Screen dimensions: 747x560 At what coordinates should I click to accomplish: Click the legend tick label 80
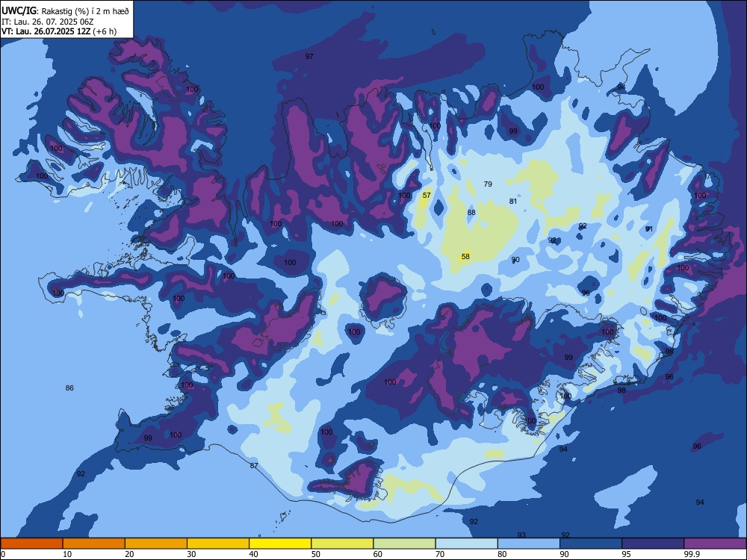click(x=502, y=554)
